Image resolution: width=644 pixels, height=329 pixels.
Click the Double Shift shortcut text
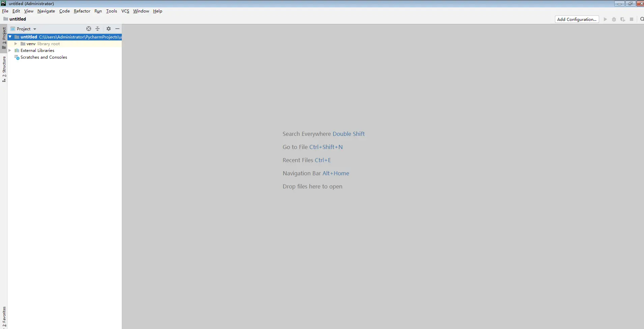point(348,134)
